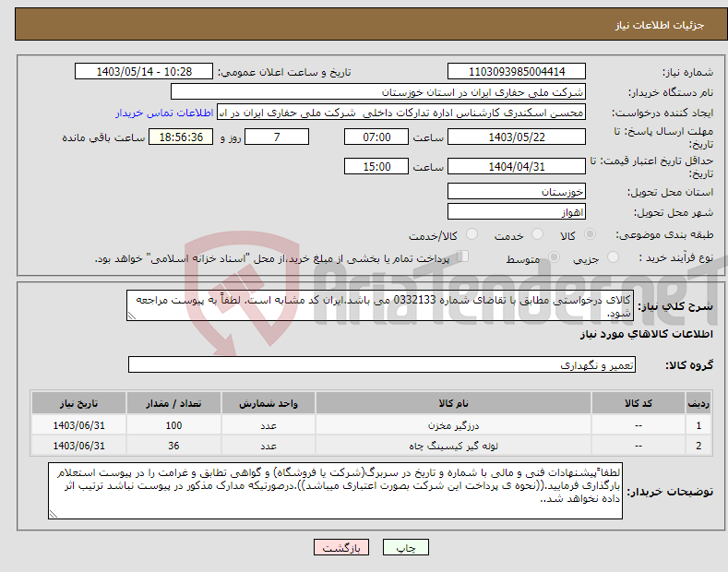Click the unit cell عدد in row 2
Viewport: 728px width, 572px height.
tap(269, 446)
